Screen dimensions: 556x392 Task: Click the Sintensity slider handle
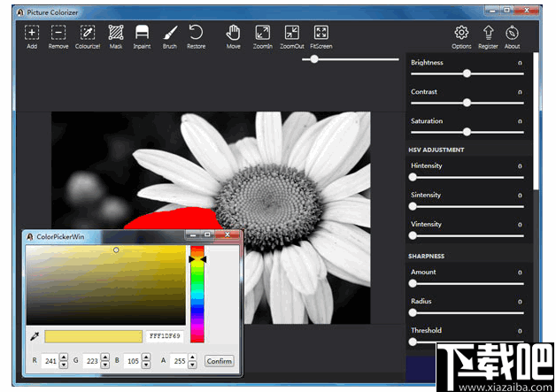pos(413,206)
